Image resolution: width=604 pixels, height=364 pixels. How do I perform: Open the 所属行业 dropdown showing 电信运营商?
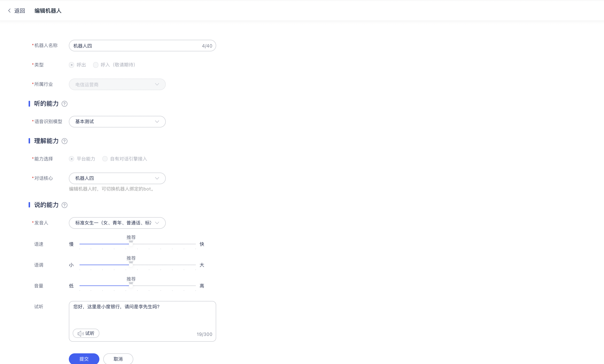tap(117, 84)
